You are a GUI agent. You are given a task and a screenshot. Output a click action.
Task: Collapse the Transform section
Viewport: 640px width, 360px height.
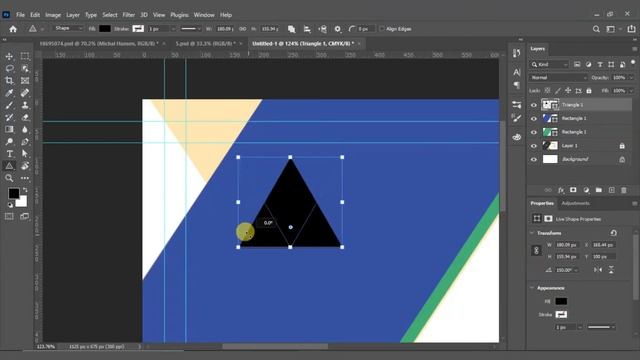pos(531,233)
